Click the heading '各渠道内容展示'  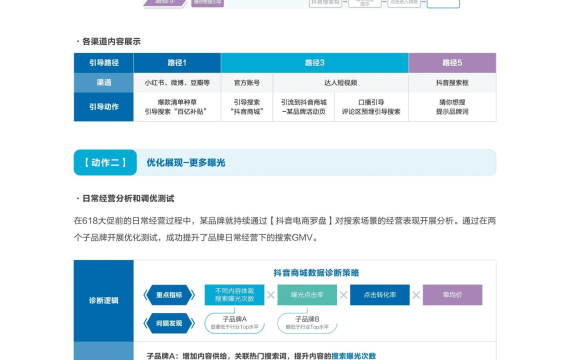(x=111, y=41)
